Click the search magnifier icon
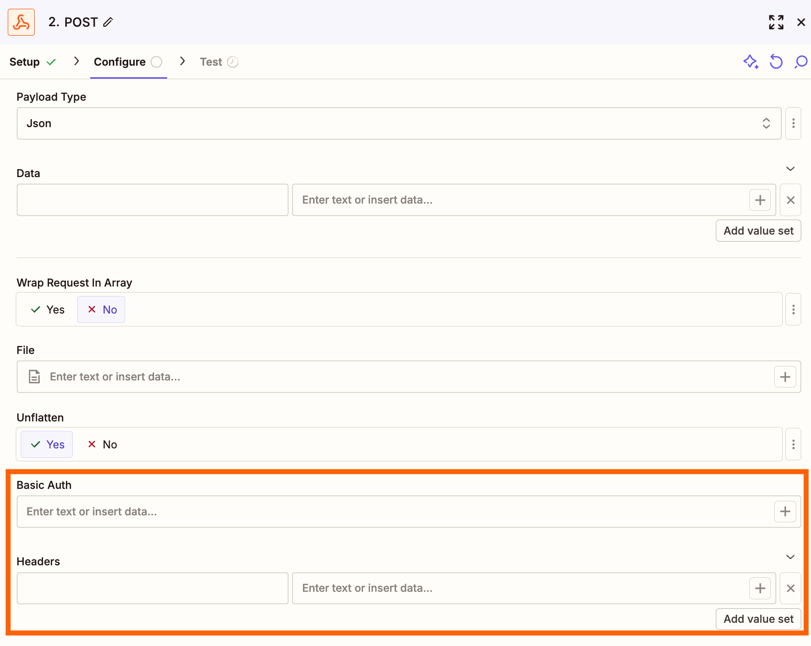Screen dimensions: 811x646 (x=800, y=62)
